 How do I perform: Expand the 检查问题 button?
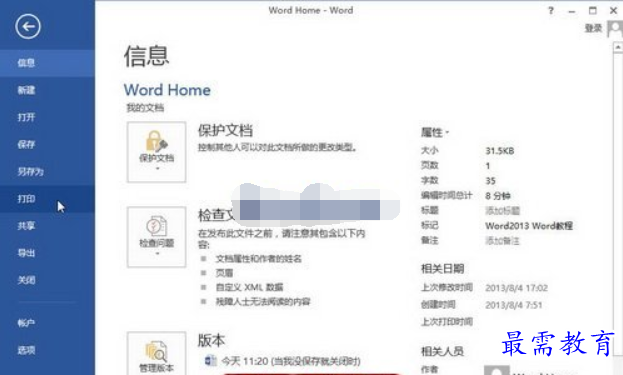157,237
